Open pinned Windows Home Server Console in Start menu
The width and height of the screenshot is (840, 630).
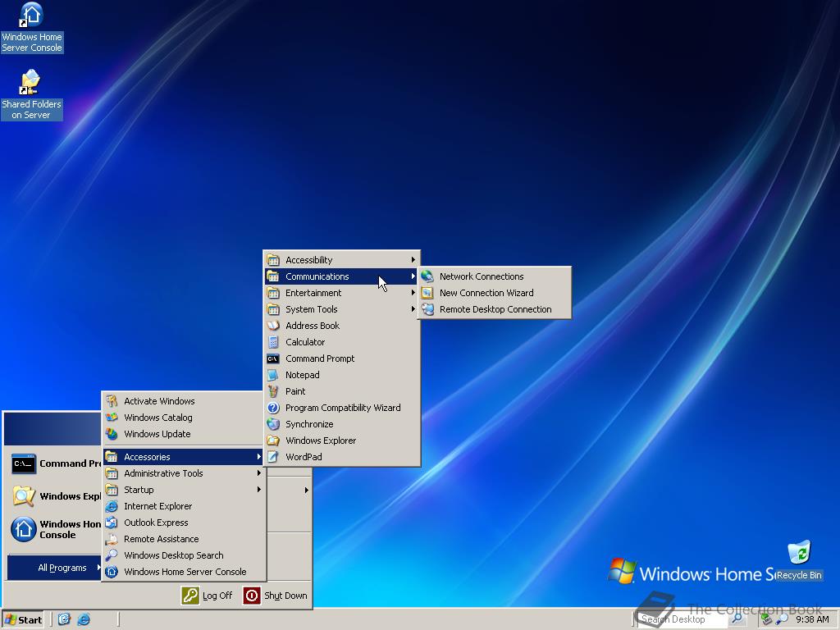pyautogui.click(x=56, y=529)
